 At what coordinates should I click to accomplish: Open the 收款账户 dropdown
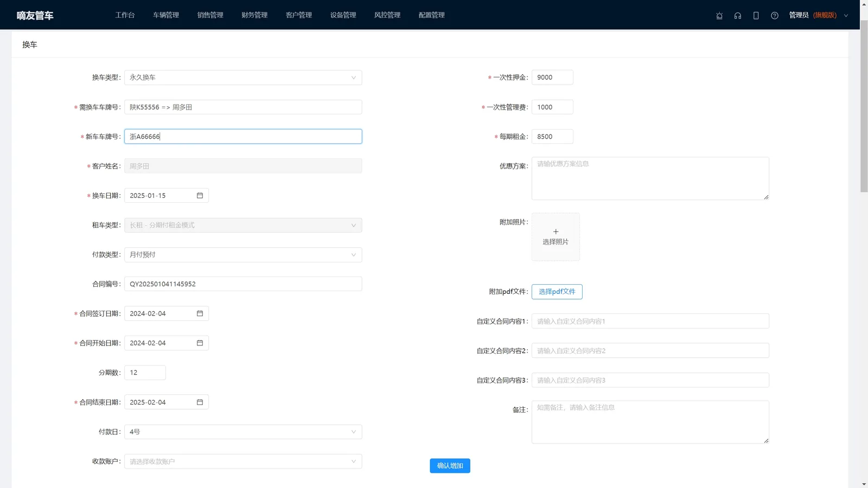pos(243,461)
